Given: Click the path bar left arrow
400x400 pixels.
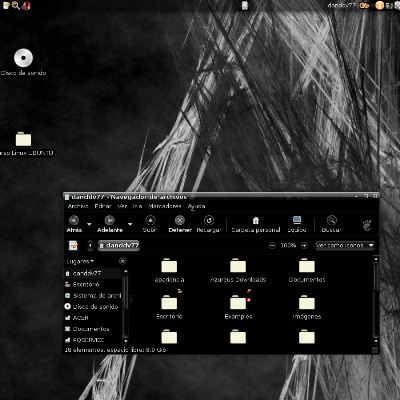Looking at the screenshot, I should 90,246.
